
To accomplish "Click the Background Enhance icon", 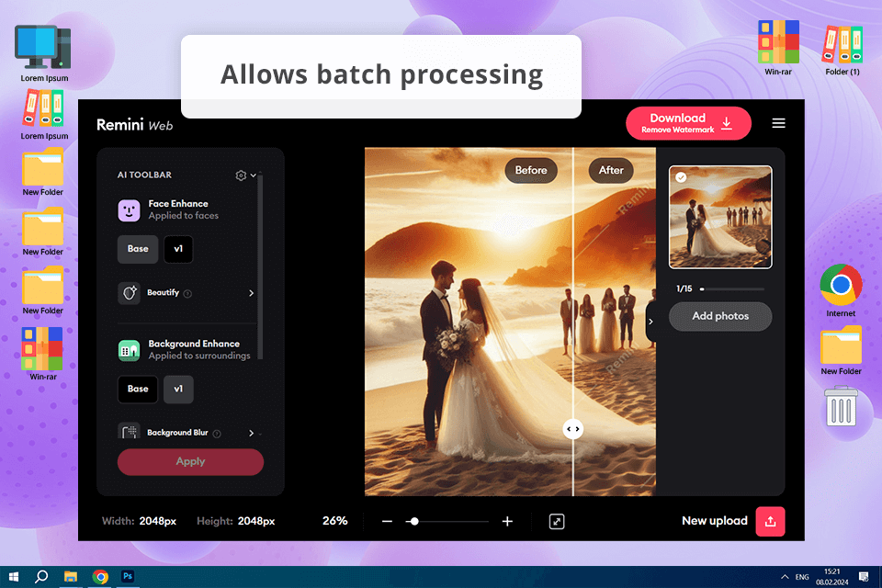I will pyautogui.click(x=129, y=350).
